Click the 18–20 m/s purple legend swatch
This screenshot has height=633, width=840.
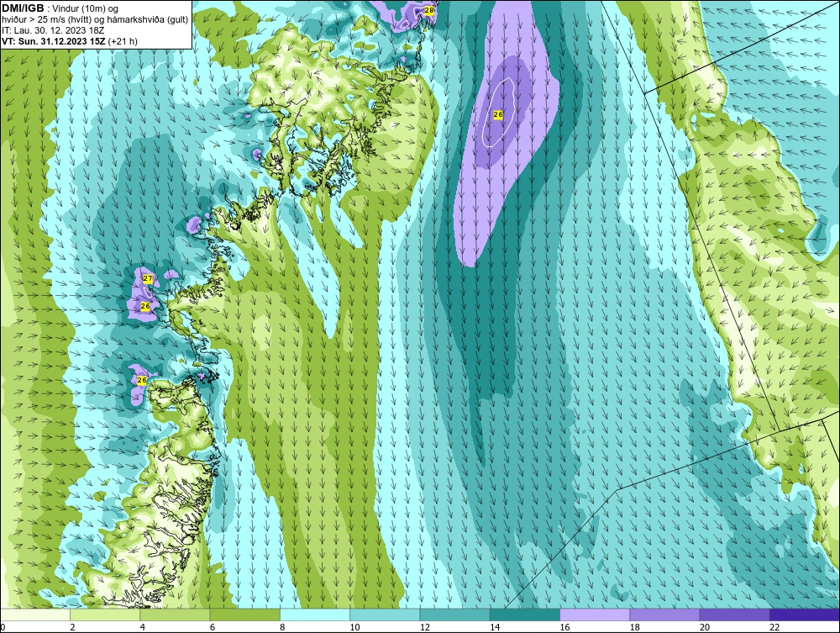pos(664,615)
